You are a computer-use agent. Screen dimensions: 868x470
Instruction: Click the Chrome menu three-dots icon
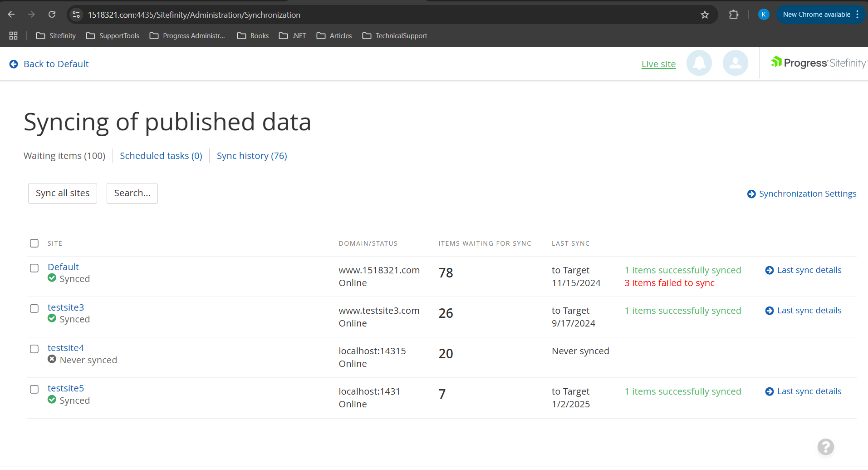click(x=858, y=15)
